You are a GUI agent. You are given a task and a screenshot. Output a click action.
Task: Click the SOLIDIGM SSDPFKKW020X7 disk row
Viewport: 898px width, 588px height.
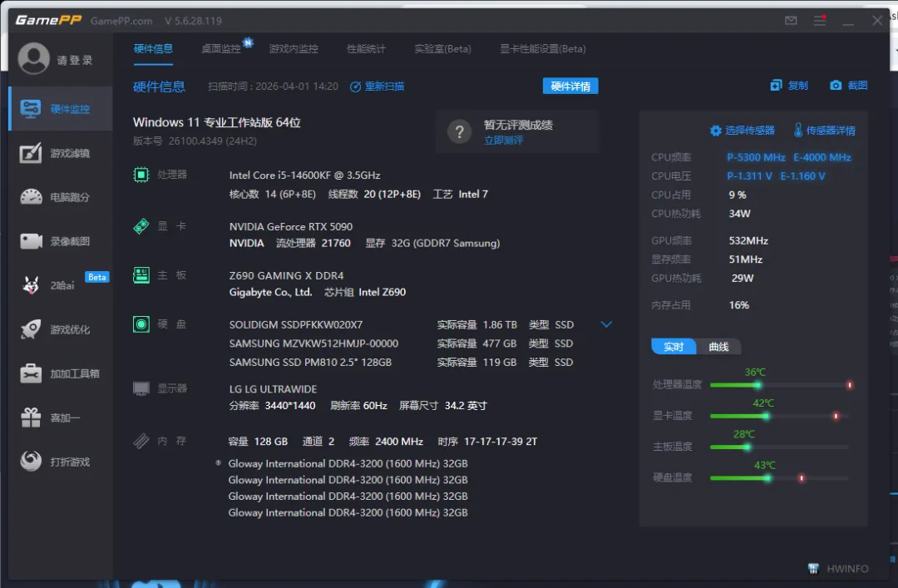click(x=402, y=325)
